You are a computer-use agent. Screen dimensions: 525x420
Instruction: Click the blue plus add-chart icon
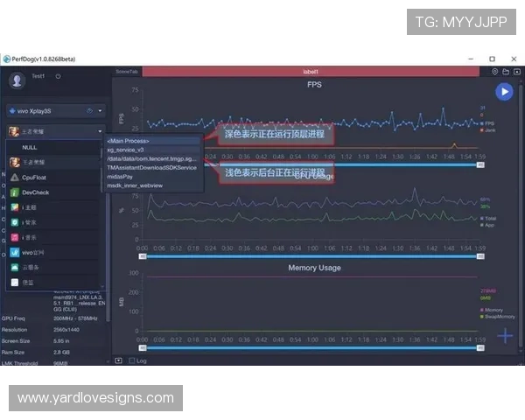coord(504,335)
